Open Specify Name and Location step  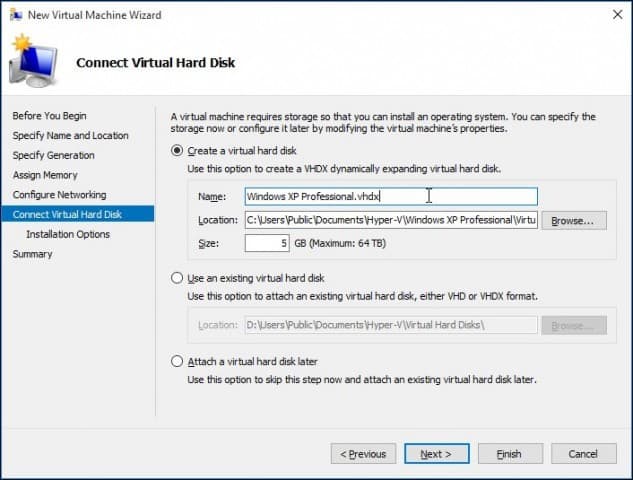pos(70,136)
